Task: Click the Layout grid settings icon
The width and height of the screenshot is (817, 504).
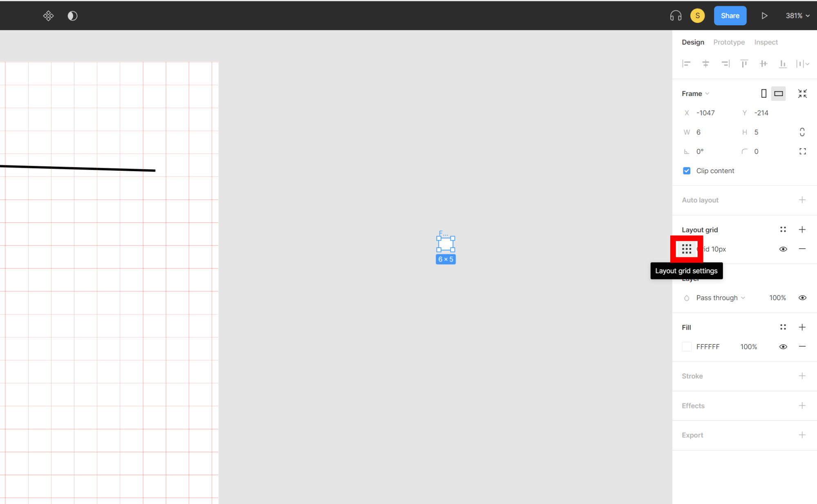Action: pyautogui.click(x=687, y=249)
